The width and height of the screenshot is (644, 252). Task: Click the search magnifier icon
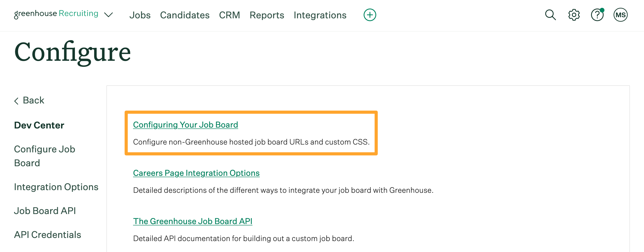(x=550, y=15)
